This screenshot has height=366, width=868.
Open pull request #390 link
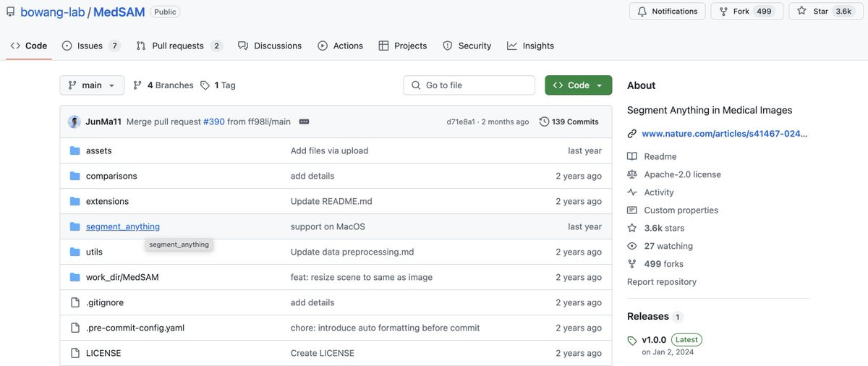(213, 122)
